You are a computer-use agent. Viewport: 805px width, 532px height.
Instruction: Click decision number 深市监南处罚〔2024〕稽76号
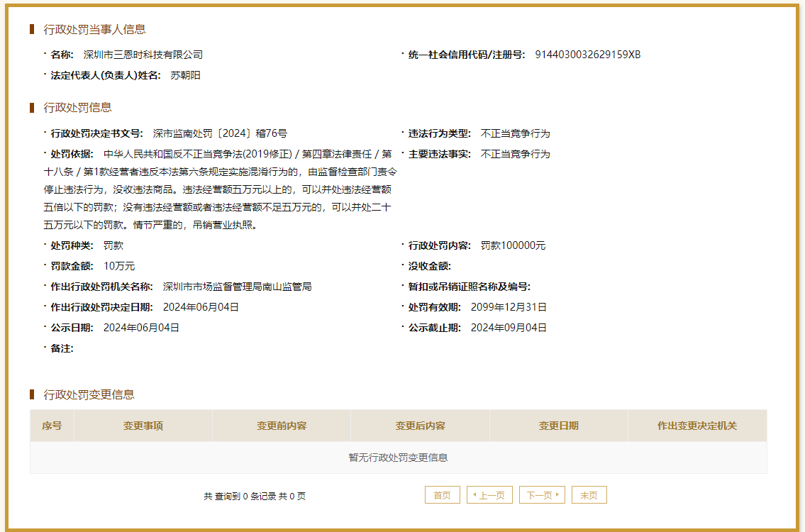click(220, 133)
